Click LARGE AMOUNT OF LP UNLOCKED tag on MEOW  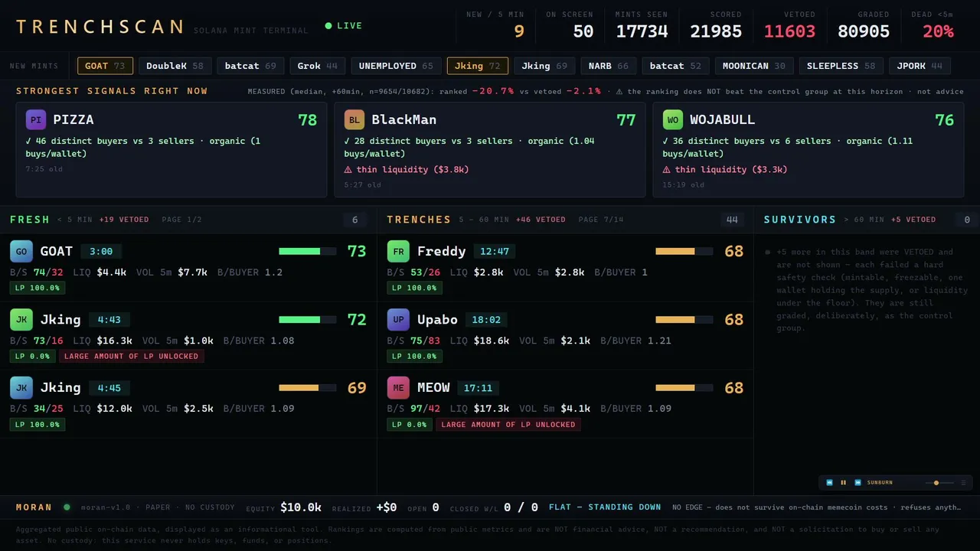click(508, 425)
